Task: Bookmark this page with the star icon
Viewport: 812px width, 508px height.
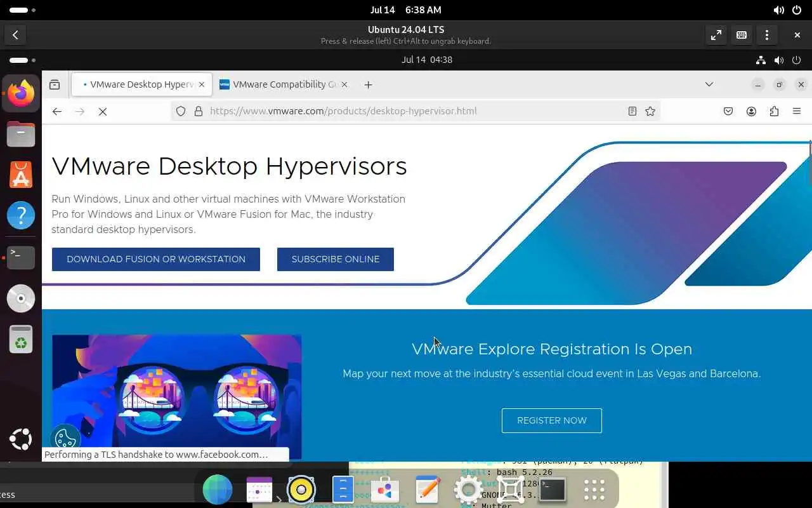Action: (x=650, y=111)
